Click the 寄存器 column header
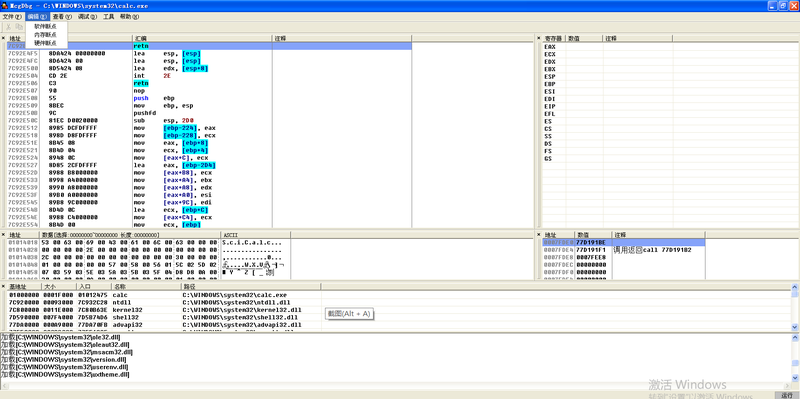Screen dimensions: 800x399 [554, 38]
